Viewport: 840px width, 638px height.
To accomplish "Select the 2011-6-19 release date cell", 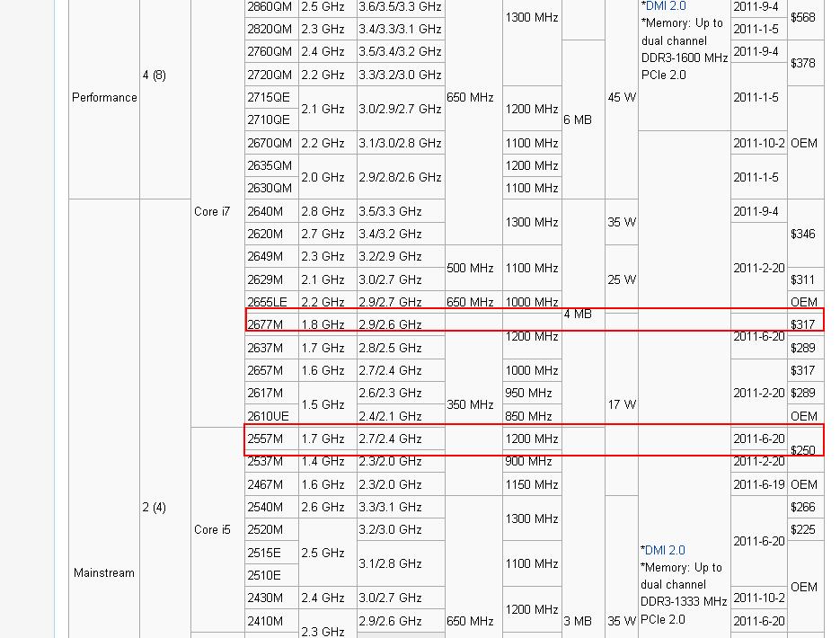I will coord(758,484).
